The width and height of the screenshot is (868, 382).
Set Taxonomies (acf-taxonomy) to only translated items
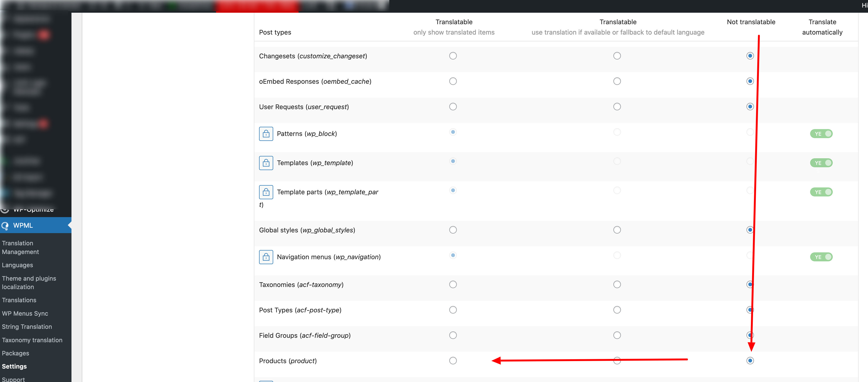[x=453, y=285]
